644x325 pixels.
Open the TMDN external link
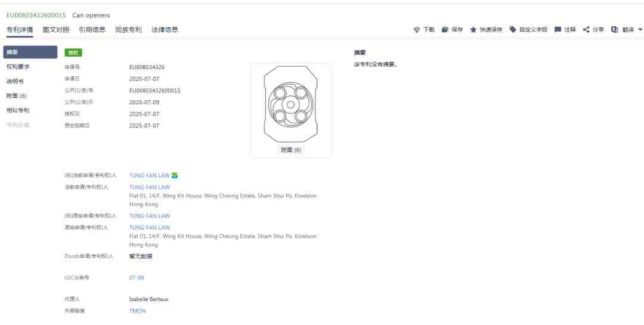tap(137, 311)
